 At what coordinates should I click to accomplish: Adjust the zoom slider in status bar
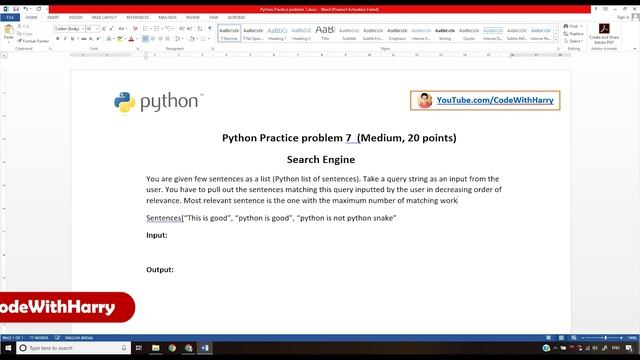pos(605,338)
